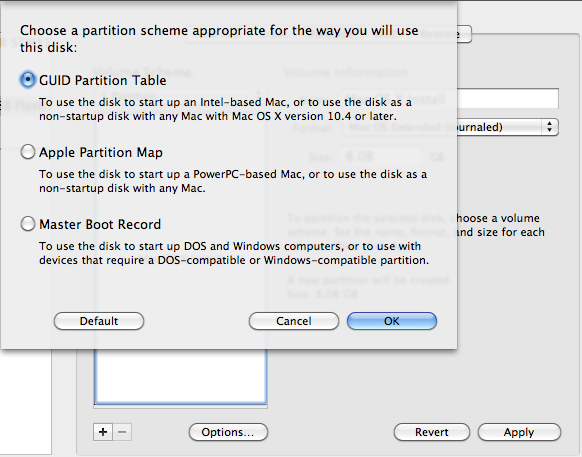Click the Default button
Screen dimensions: 582x457
(99, 321)
